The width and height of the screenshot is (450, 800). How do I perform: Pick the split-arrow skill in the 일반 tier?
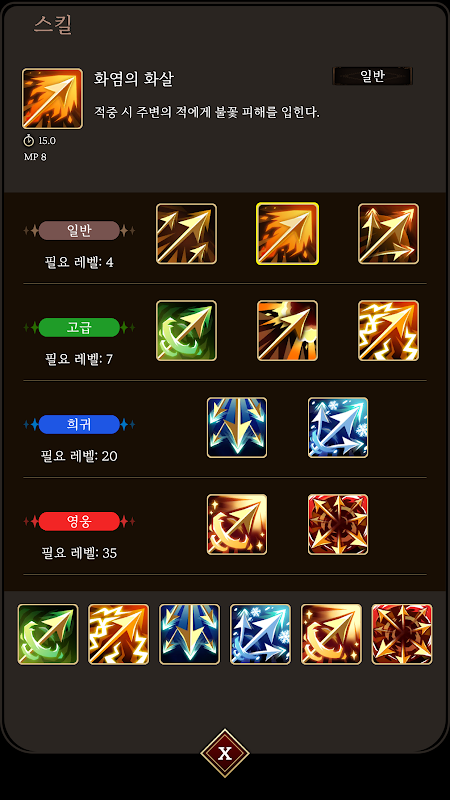[388, 234]
